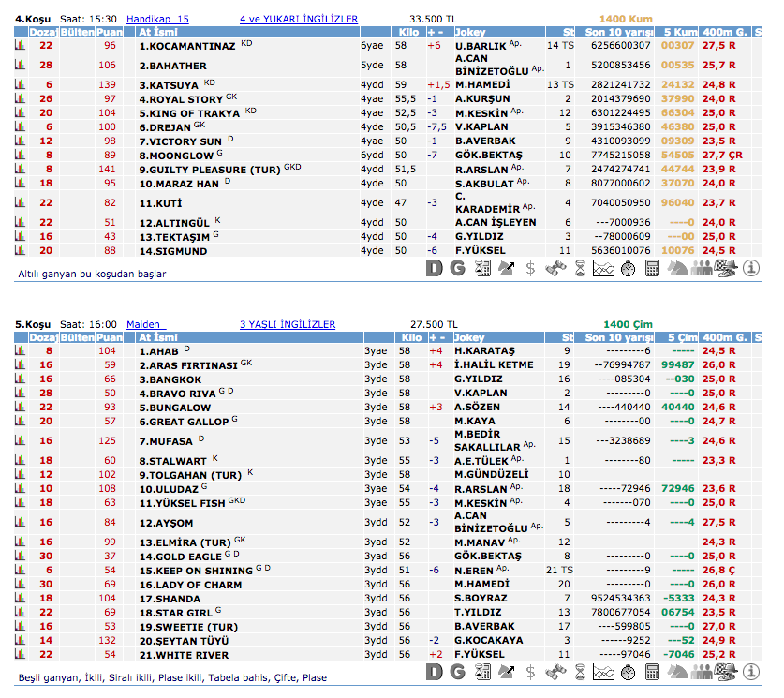Click the 'D' icon below race 5
Image resolution: width=784 pixels, height=698 pixels.
coord(434,672)
